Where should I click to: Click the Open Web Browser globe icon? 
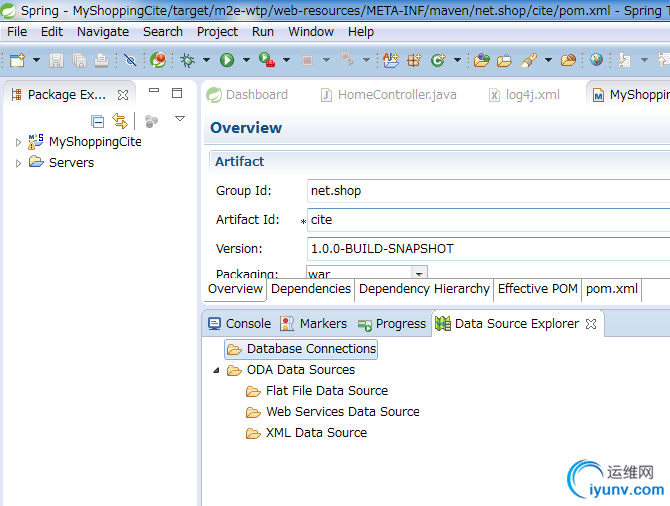597,60
